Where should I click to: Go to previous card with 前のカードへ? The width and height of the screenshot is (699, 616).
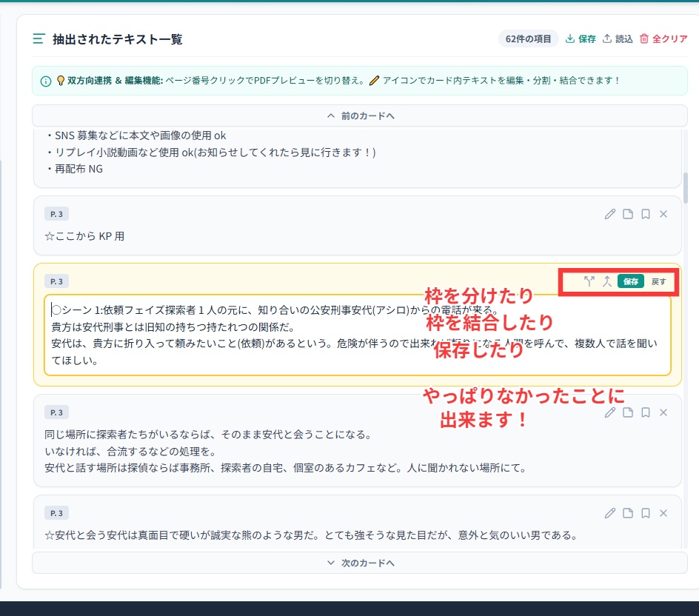coord(360,116)
